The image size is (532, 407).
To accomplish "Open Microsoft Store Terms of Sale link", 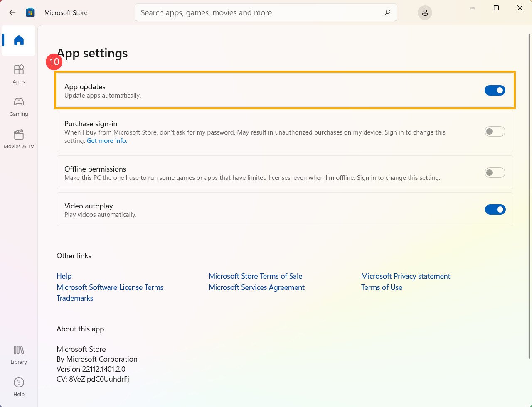I will [x=255, y=276].
